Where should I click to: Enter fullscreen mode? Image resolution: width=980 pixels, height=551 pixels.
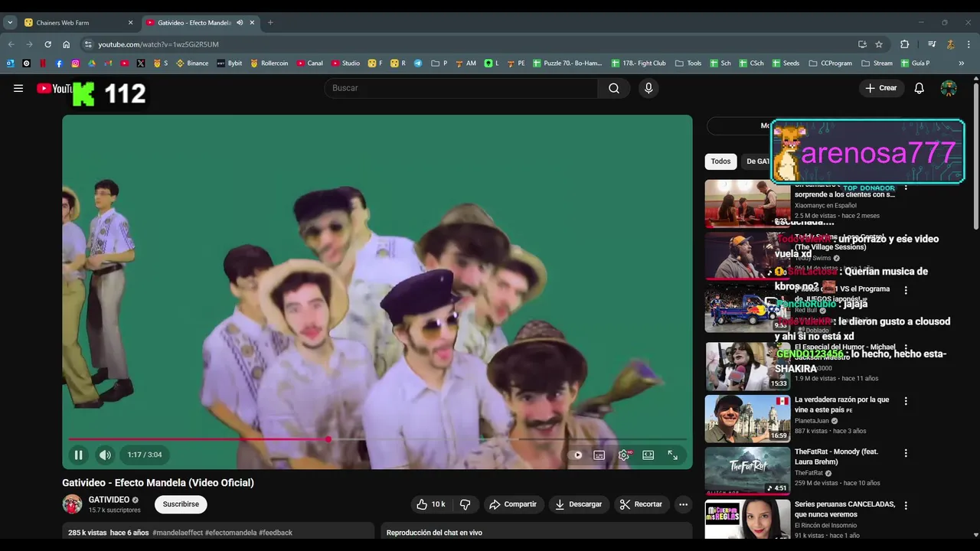(672, 455)
